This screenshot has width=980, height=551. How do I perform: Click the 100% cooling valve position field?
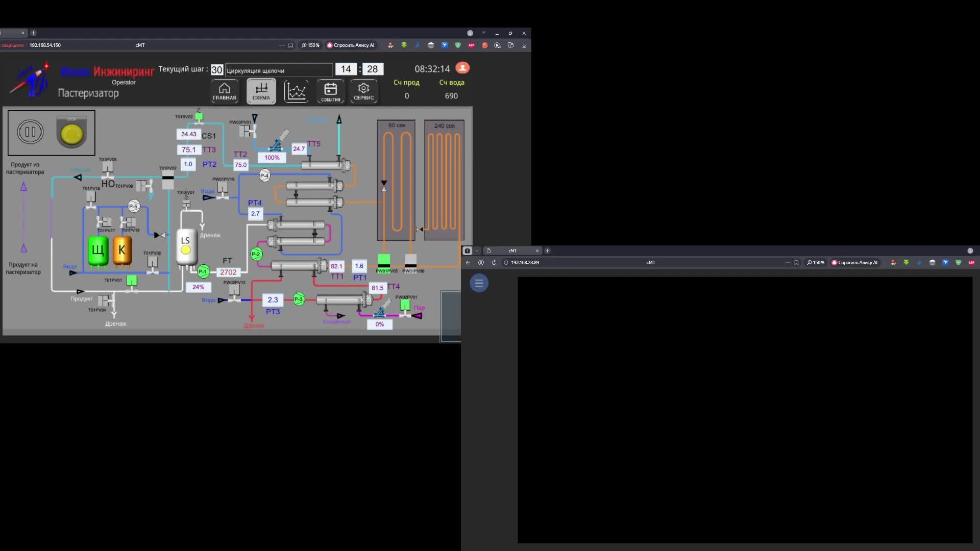tap(272, 158)
